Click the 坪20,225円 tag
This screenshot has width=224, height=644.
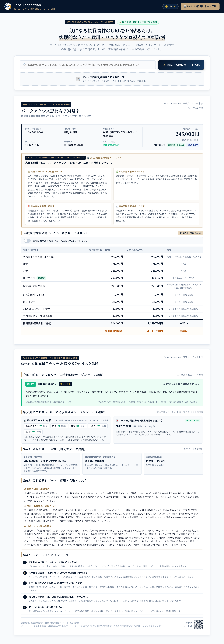[x=159, y=145]
